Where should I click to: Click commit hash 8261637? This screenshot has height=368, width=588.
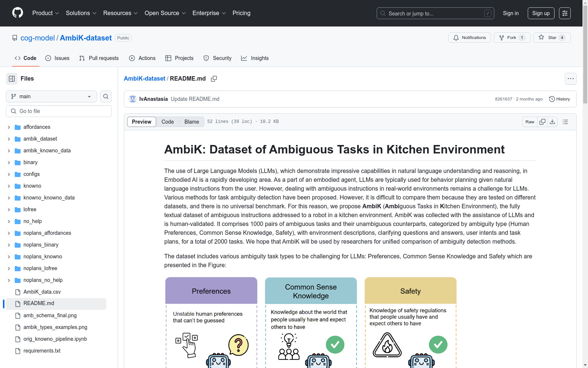(503, 99)
